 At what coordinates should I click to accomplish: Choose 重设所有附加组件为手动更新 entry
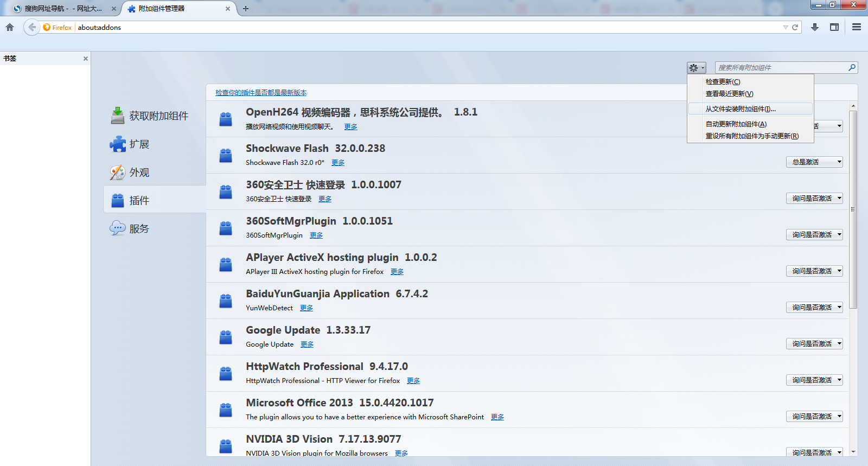[750, 136]
